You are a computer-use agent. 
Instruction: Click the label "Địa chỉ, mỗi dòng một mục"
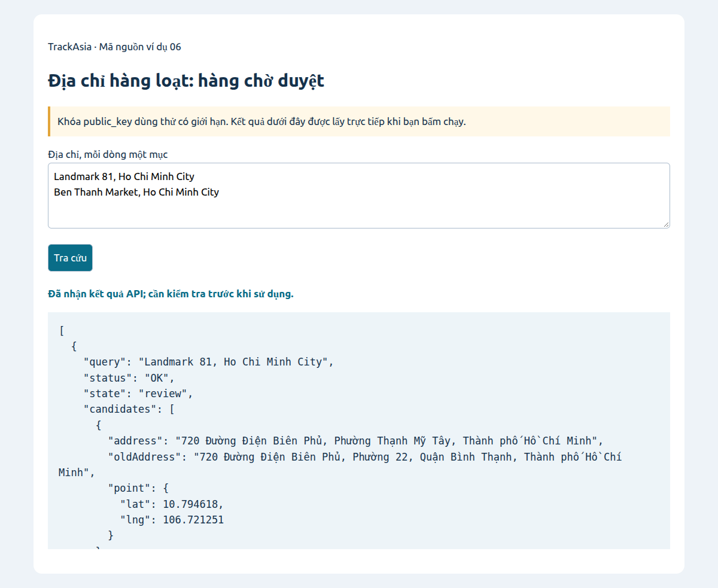[x=108, y=154]
